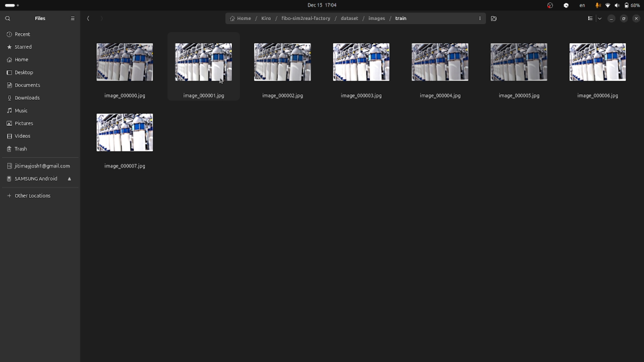Go back with the back arrow
Image resolution: width=644 pixels, height=362 pixels.
88,18
